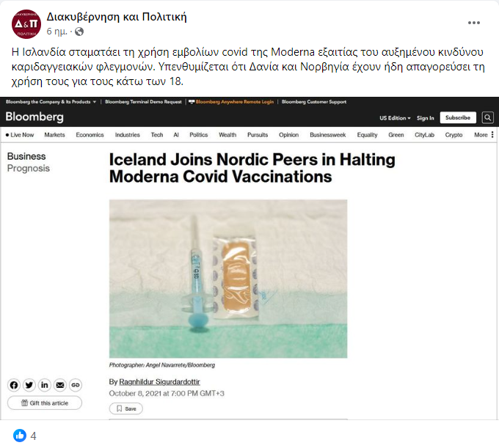Copy article link with chain icon

pyautogui.click(x=76, y=385)
